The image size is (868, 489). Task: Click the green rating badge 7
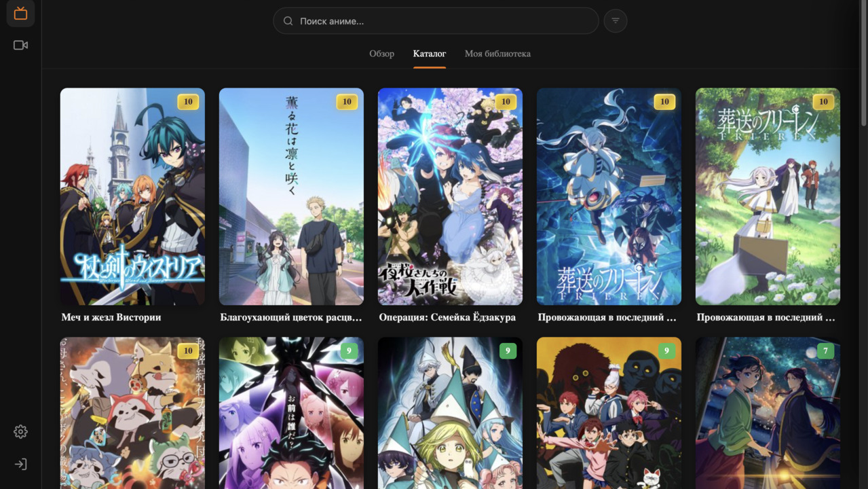pos(825,351)
